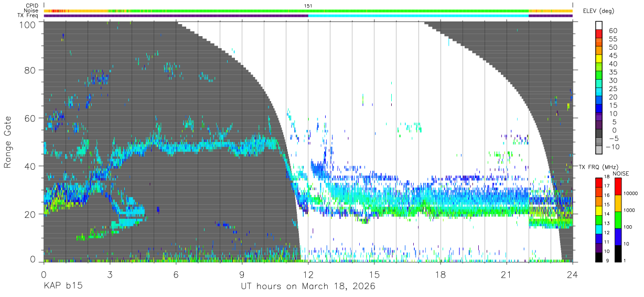Pick the yellow 14–15 MHz TX frequency swatch
Viewport: 644px width, 297px height.
(599, 210)
